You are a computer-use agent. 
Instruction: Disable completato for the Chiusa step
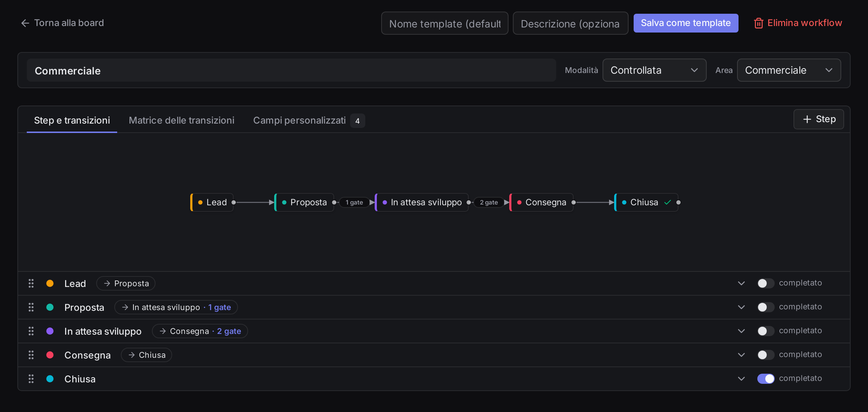click(x=766, y=379)
